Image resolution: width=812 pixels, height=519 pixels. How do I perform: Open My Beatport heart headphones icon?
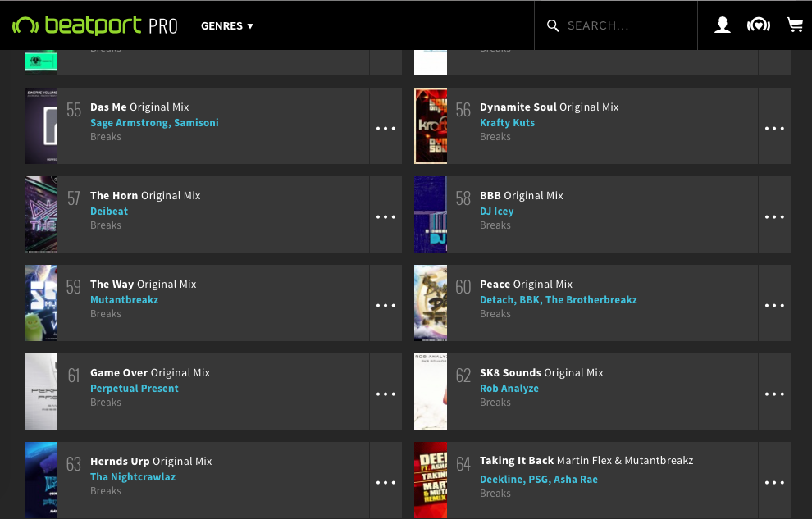click(x=759, y=25)
